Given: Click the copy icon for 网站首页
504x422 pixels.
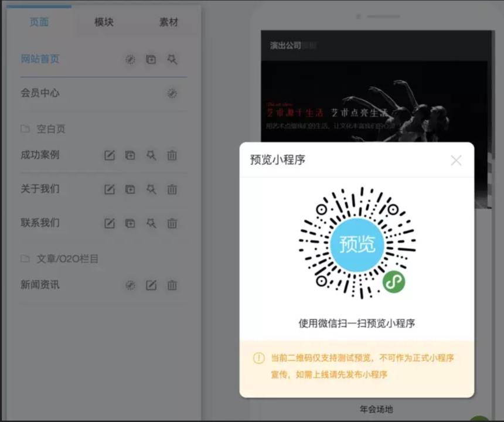Looking at the screenshot, I should pos(151,59).
